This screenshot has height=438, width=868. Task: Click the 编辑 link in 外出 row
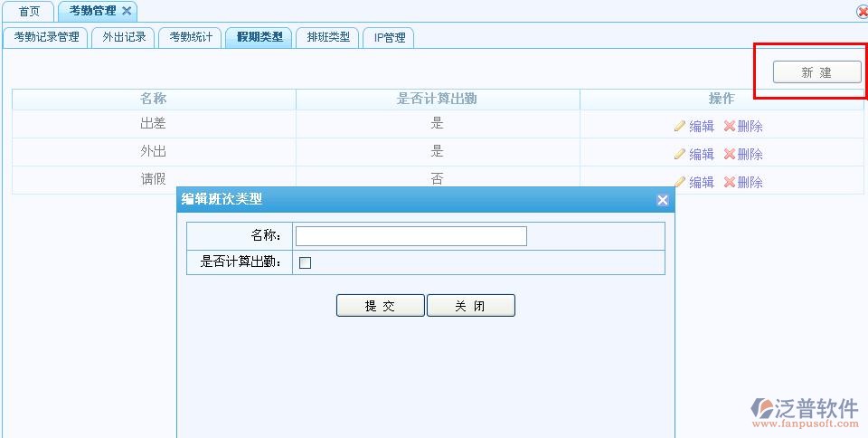(x=702, y=154)
